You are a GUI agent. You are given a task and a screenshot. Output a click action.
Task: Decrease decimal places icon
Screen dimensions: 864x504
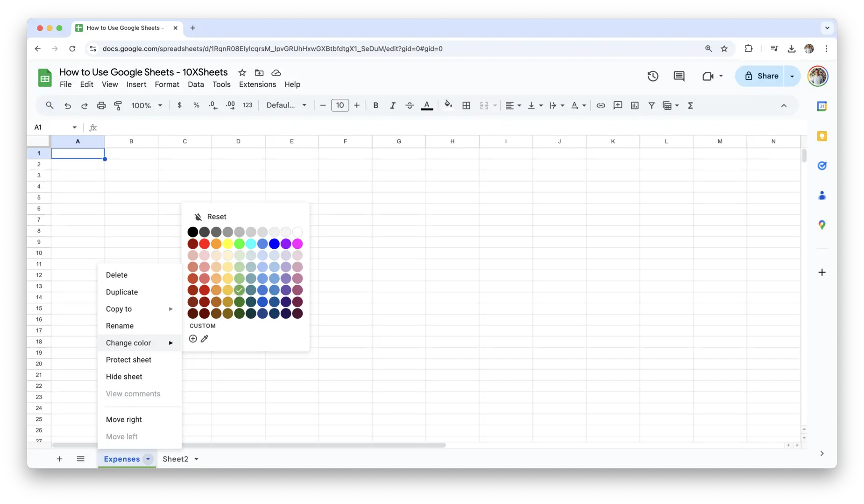213,105
